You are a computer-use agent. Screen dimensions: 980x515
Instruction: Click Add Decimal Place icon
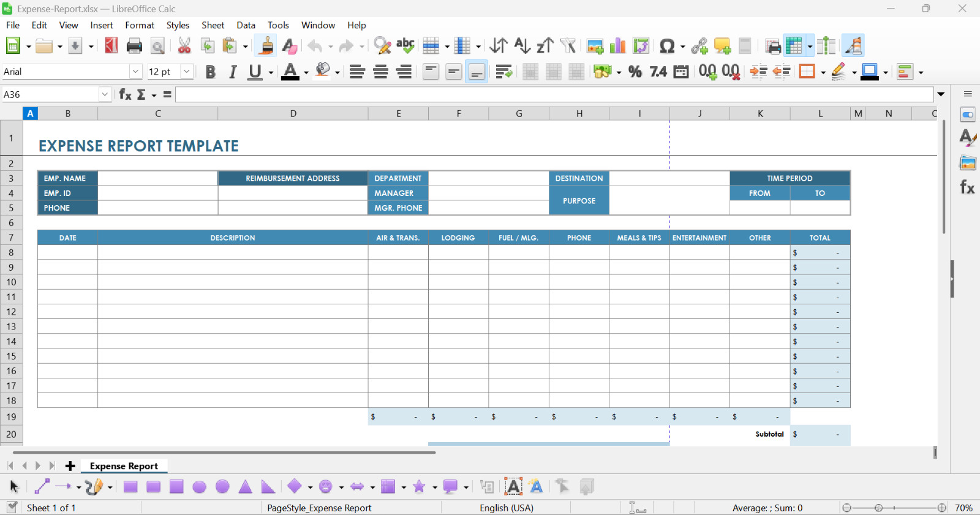pos(708,72)
